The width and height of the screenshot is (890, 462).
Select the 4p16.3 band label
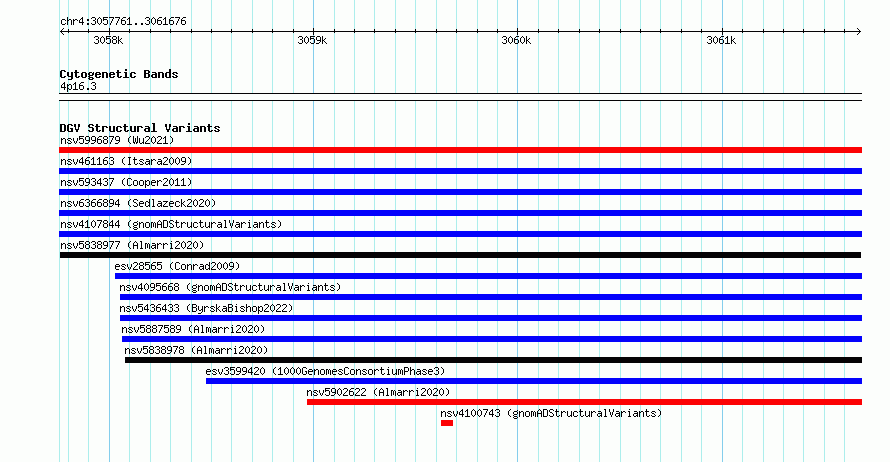tap(78, 86)
